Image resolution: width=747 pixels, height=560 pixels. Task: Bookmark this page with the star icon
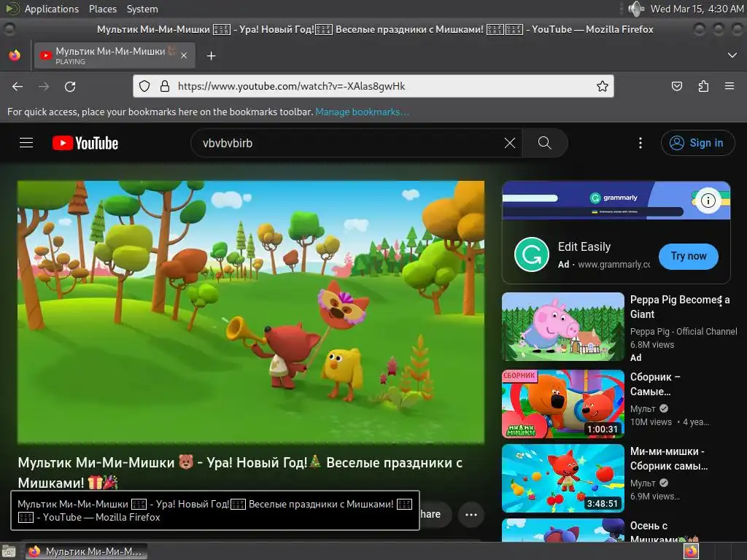point(602,86)
